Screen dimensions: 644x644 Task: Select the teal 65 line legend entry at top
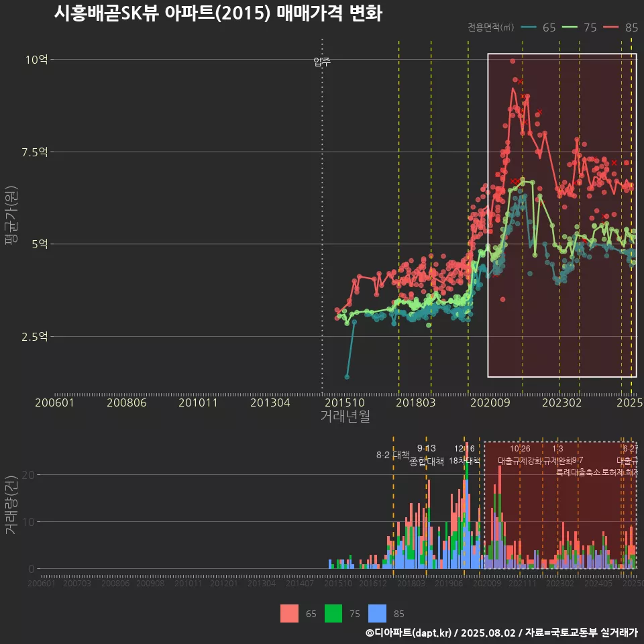point(538,28)
